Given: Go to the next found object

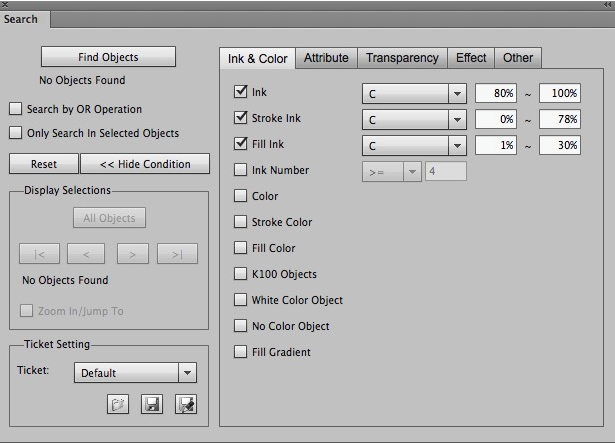Looking at the screenshot, I should (133, 254).
